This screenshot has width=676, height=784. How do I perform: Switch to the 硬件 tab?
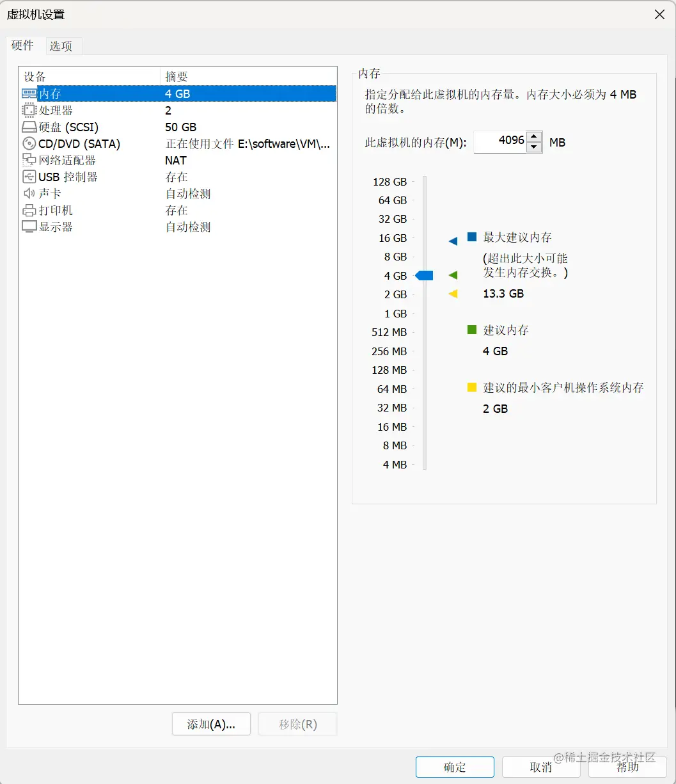pos(23,45)
